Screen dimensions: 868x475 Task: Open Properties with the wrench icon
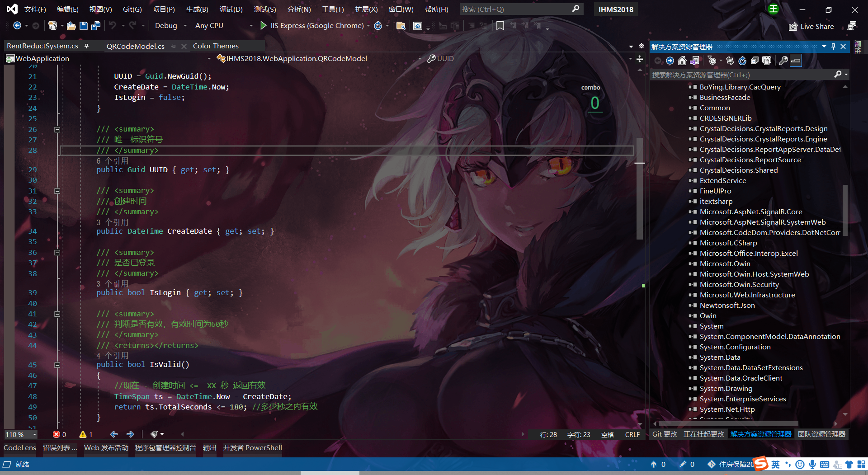[x=783, y=61]
